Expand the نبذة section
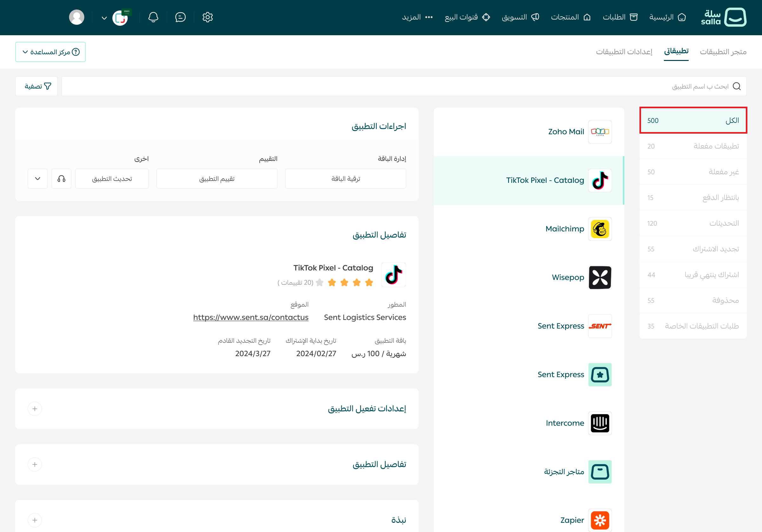The width and height of the screenshot is (762, 532). coord(35,520)
